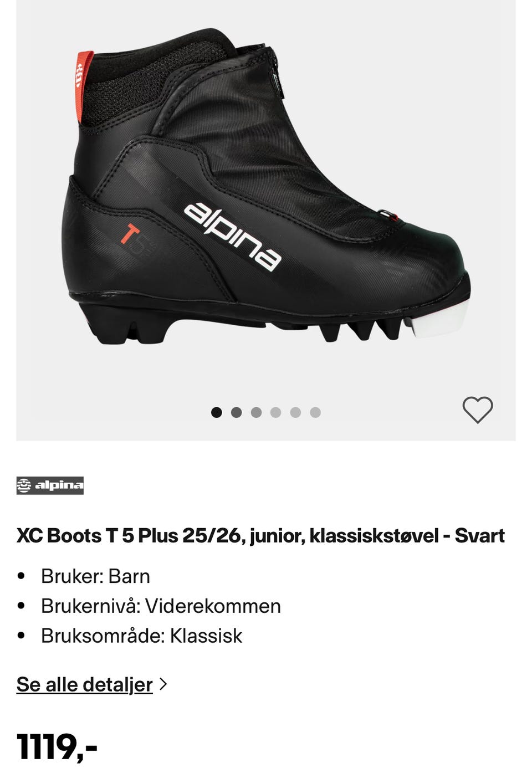532x773 pixels.
Task: Select the third carousel dot
Action: [256, 412]
